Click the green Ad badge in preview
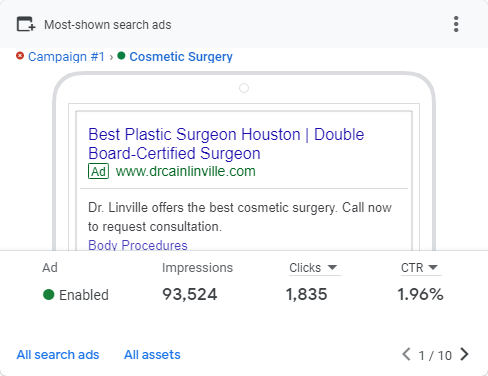 (98, 171)
